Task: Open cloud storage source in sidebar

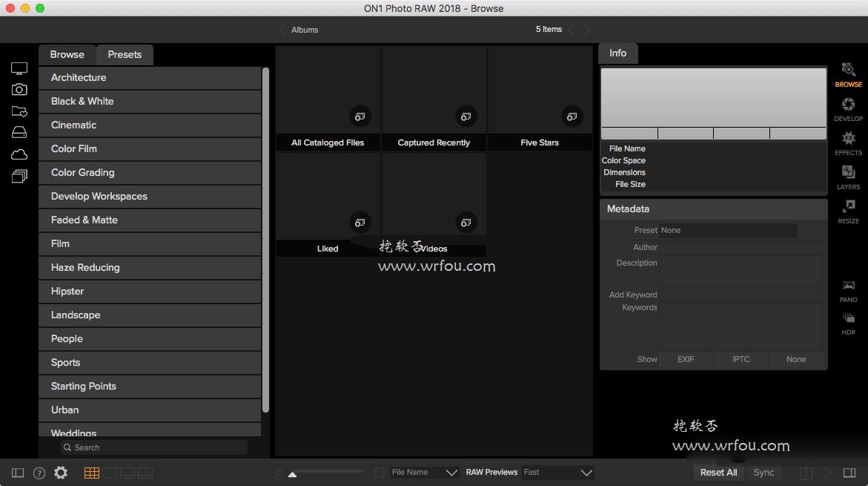Action: (19, 154)
